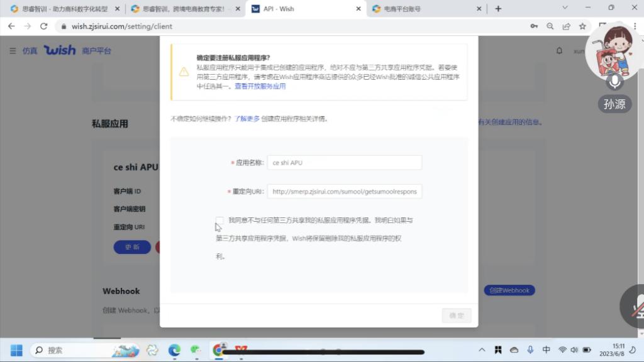Toggle the microphone icon in system tray

pyautogui.click(x=530, y=350)
